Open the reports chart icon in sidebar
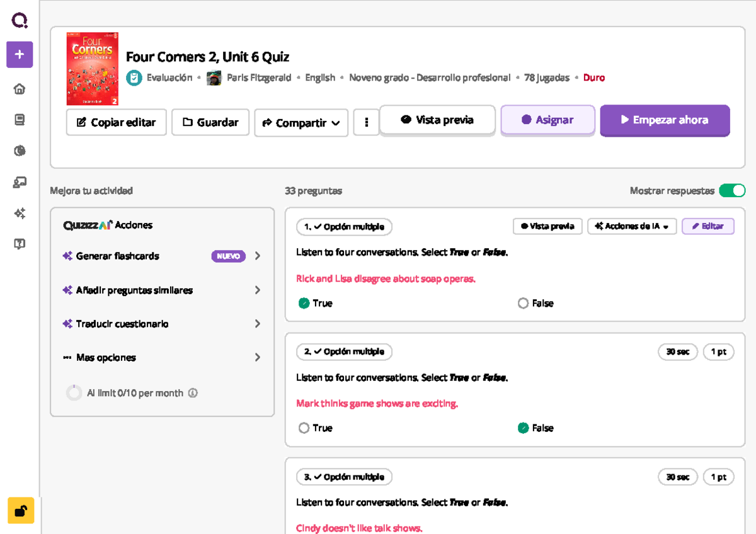 [x=20, y=151]
